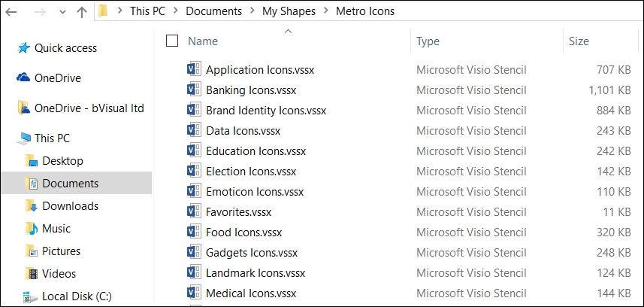Select file name Application Icons.vssx
644x307 pixels.
click(260, 70)
